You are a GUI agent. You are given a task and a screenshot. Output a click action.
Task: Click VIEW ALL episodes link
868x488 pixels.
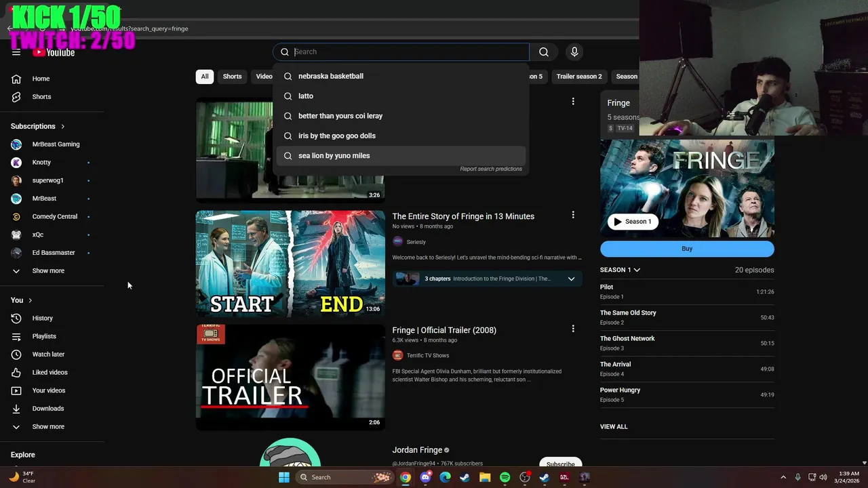[614, 426]
